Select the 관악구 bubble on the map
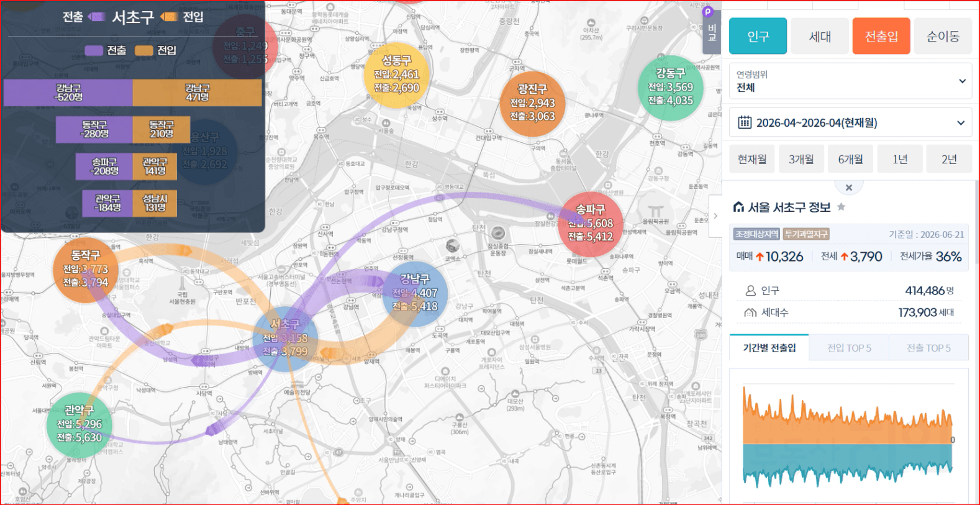 point(79,424)
